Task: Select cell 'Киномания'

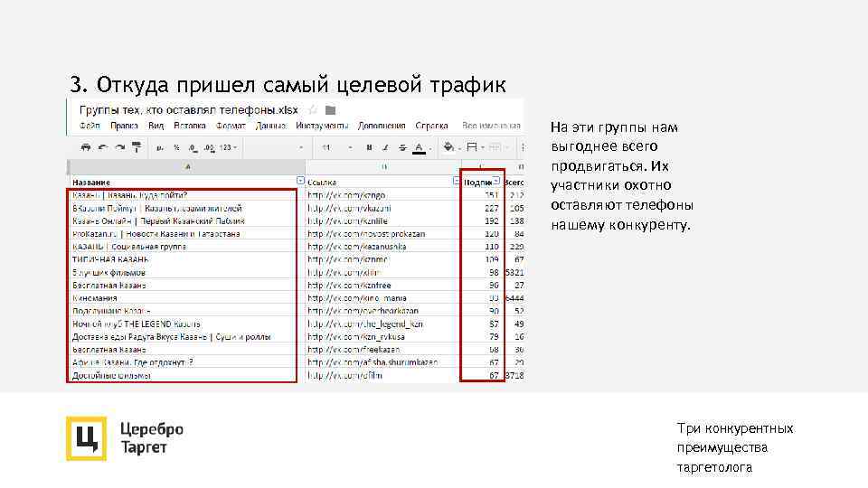Action: coord(186,298)
